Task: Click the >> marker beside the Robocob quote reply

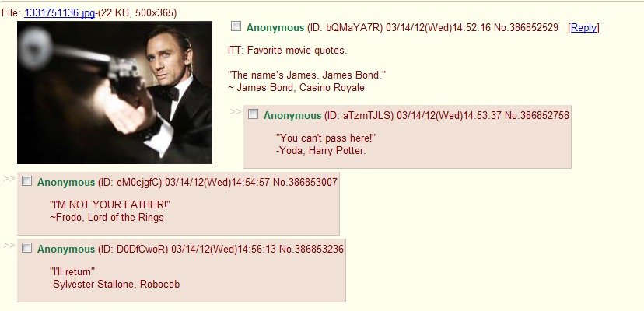Action: click(x=9, y=245)
